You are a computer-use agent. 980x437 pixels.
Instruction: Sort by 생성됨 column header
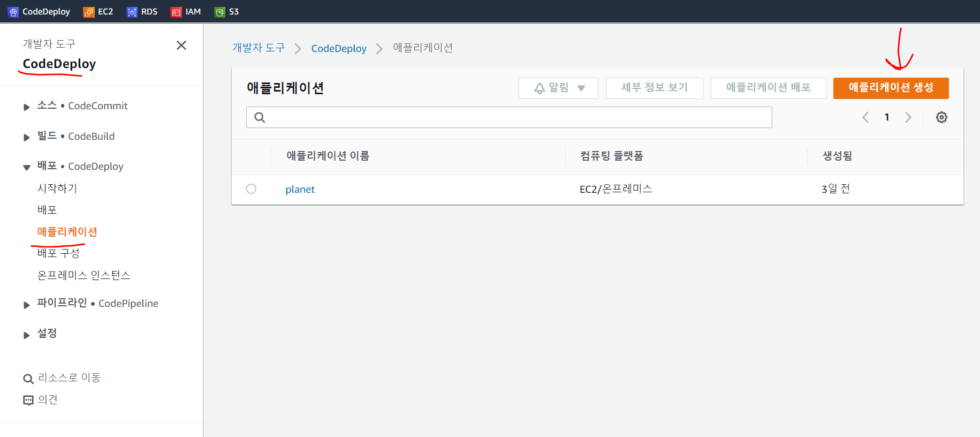837,156
